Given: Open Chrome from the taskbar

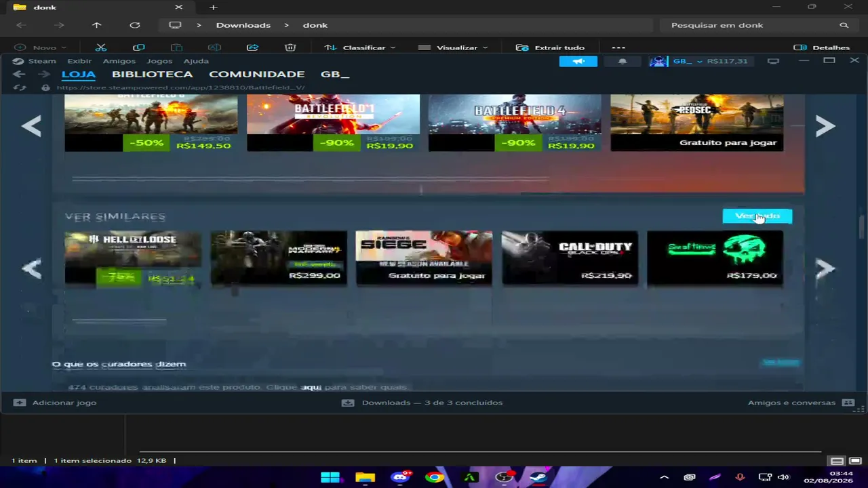Looking at the screenshot, I should 435,477.
